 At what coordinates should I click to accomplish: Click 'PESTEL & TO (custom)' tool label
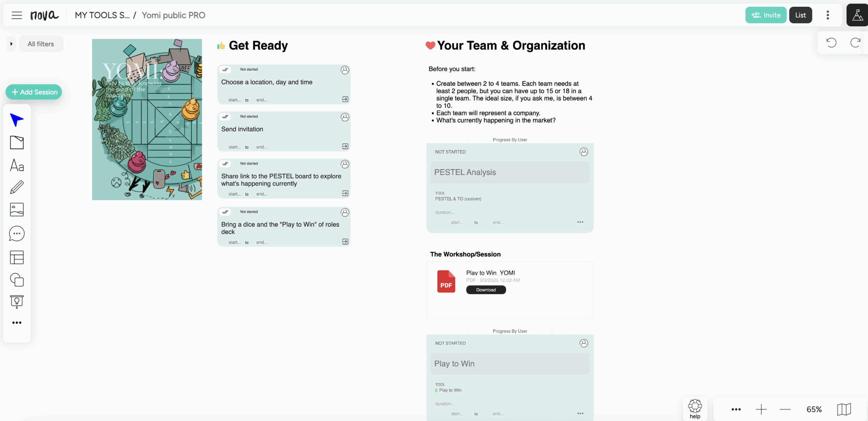click(x=458, y=199)
